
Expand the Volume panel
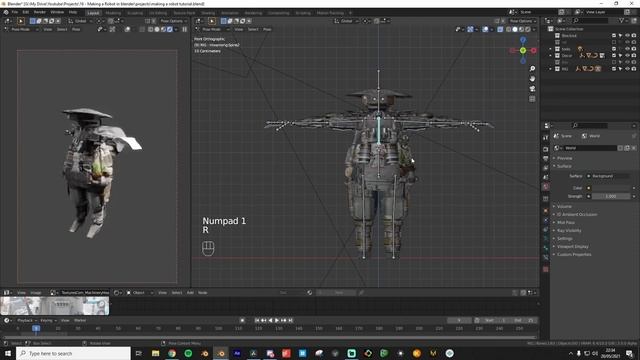point(564,207)
